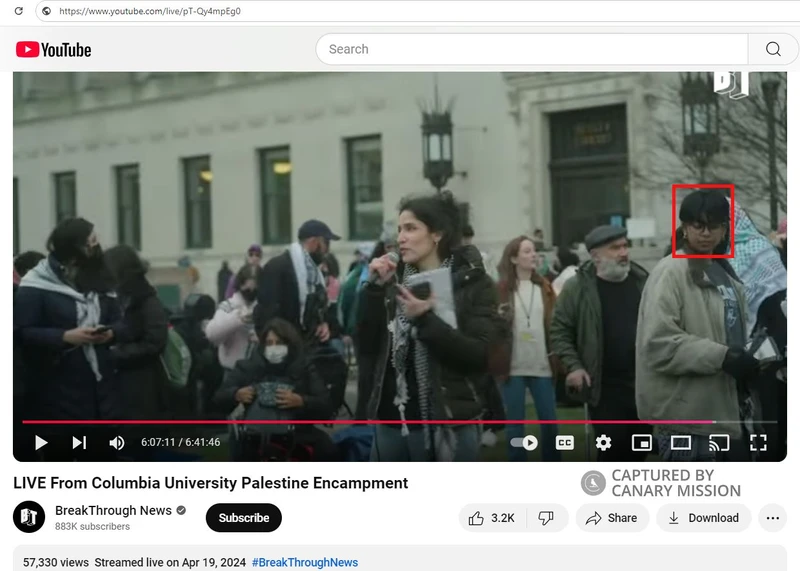Viewport: 800px width, 571px height.
Task: Open the player settings gear menu
Action: tap(603, 442)
